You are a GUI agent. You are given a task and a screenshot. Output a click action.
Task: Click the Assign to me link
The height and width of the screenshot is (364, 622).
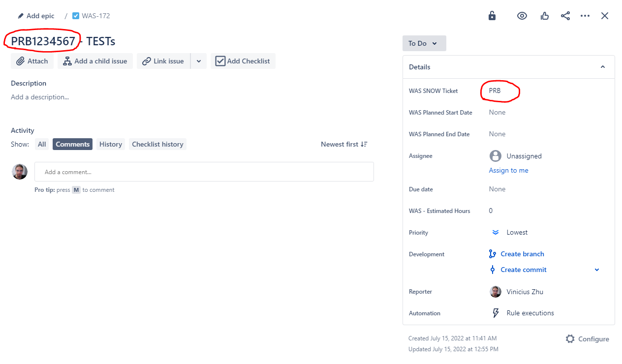pyautogui.click(x=508, y=170)
